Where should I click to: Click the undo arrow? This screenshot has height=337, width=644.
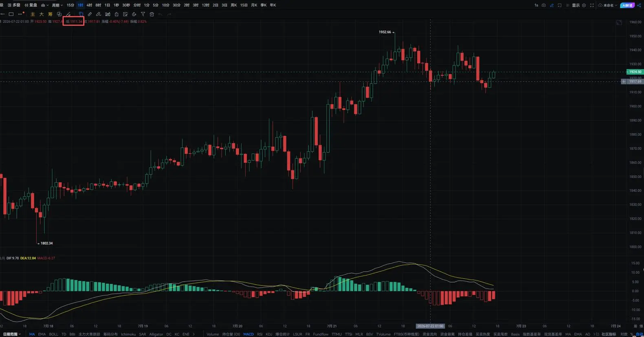click(x=160, y=14)
